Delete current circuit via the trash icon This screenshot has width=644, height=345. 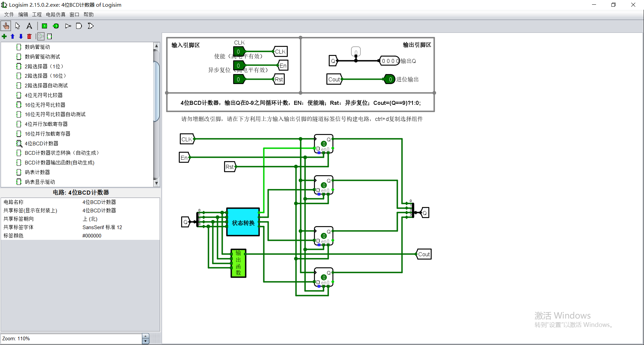[29, 36]
